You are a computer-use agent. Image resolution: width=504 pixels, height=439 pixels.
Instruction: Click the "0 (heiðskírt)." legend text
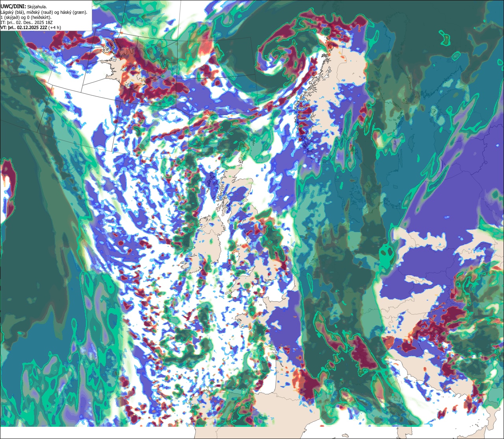coord(39,18)
